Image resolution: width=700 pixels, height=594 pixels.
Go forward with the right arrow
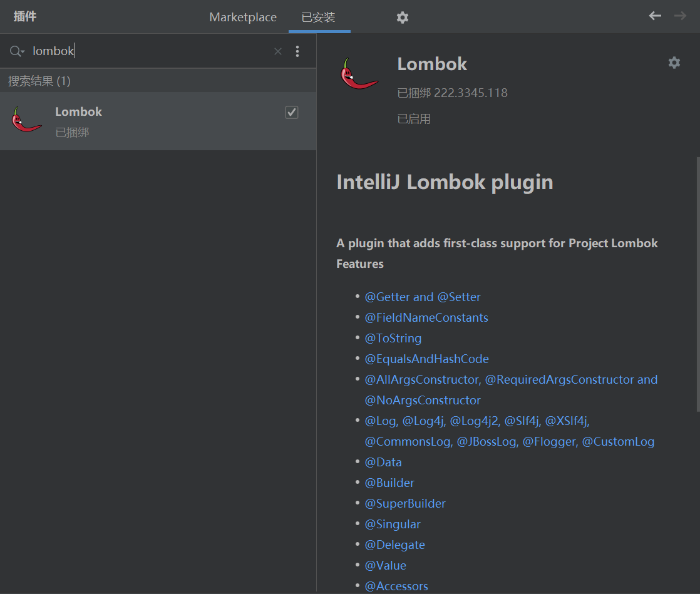[680, 16]
